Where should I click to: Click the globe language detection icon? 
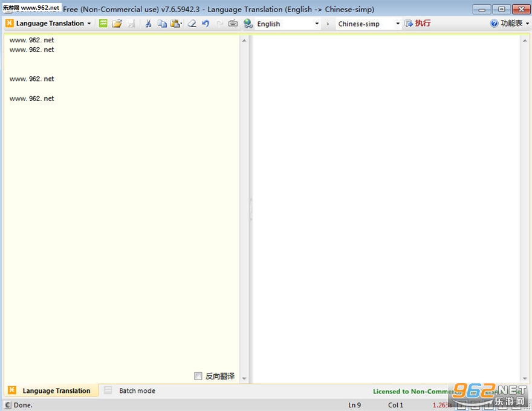point(248,24)
